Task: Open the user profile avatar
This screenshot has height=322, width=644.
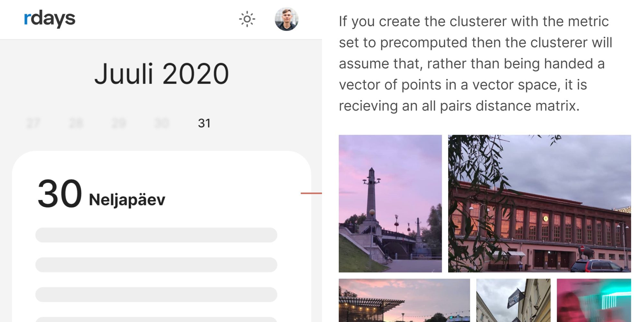Action: coord(287,19)
